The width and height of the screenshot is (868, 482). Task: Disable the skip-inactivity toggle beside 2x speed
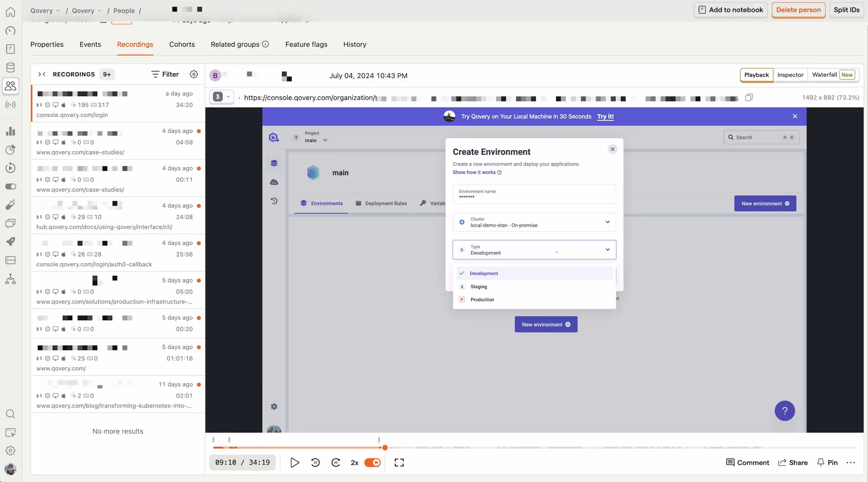tap(372, 462)
